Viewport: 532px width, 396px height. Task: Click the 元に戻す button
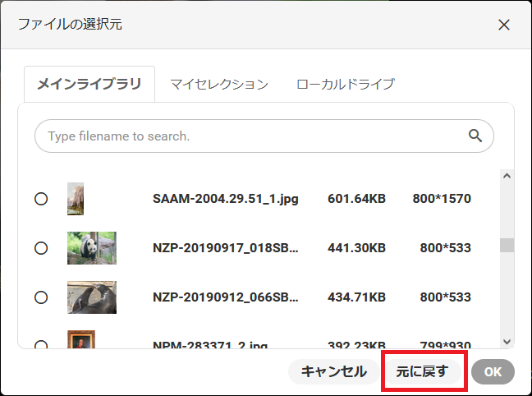423,371
